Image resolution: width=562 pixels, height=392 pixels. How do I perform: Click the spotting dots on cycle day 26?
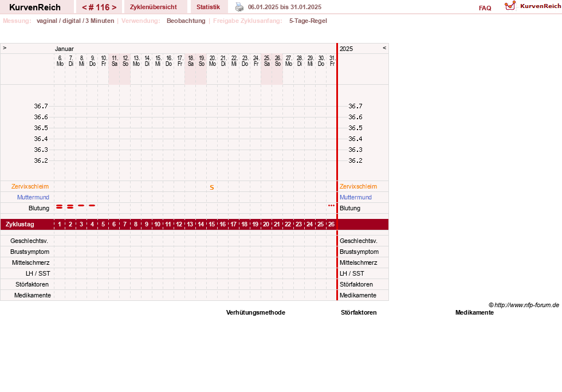331,206
